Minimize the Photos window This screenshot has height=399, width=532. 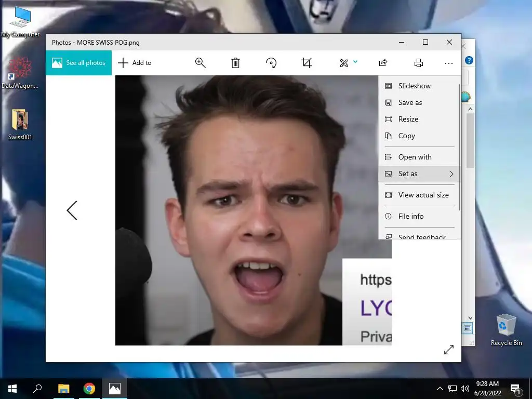click(x=402, y=43)
